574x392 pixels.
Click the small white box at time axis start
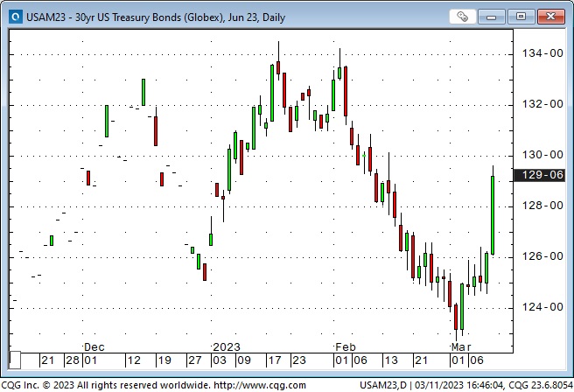(15, 360)
